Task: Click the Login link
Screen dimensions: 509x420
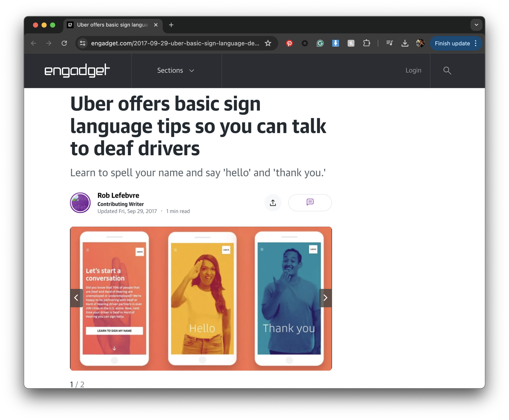Action: 413,71
